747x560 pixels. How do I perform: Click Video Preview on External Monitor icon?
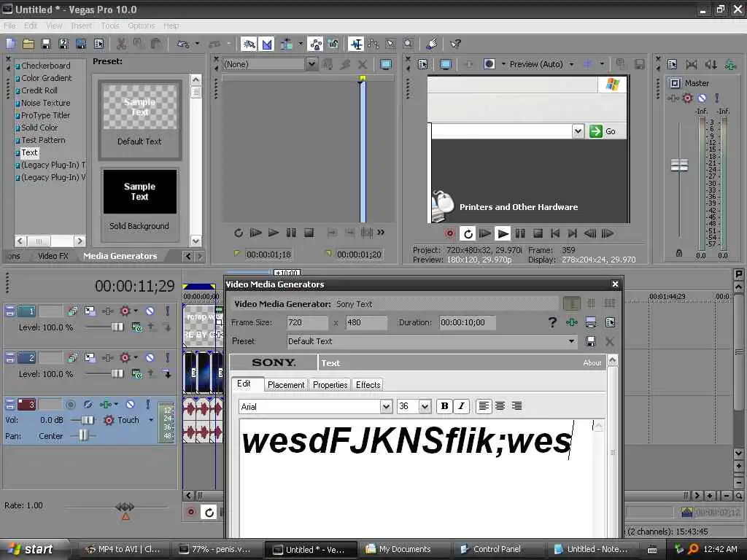pos(445,64)
